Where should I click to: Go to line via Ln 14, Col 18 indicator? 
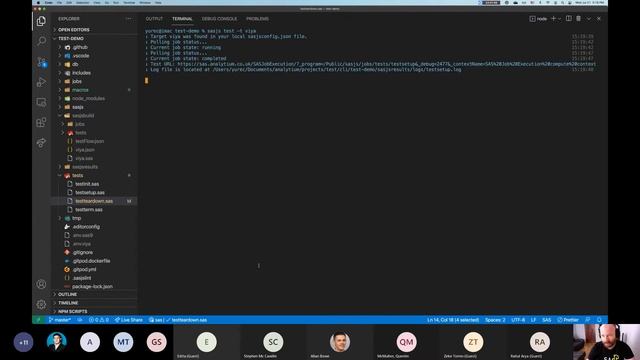[453, 320]
